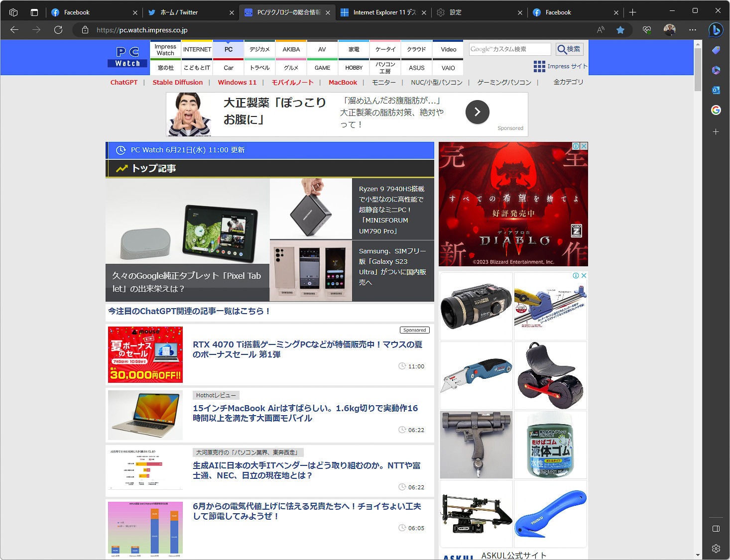Open the MINISFORUM UM790 Pro article thumbnail
Screen dimensions: 730x560
[311, 209]
